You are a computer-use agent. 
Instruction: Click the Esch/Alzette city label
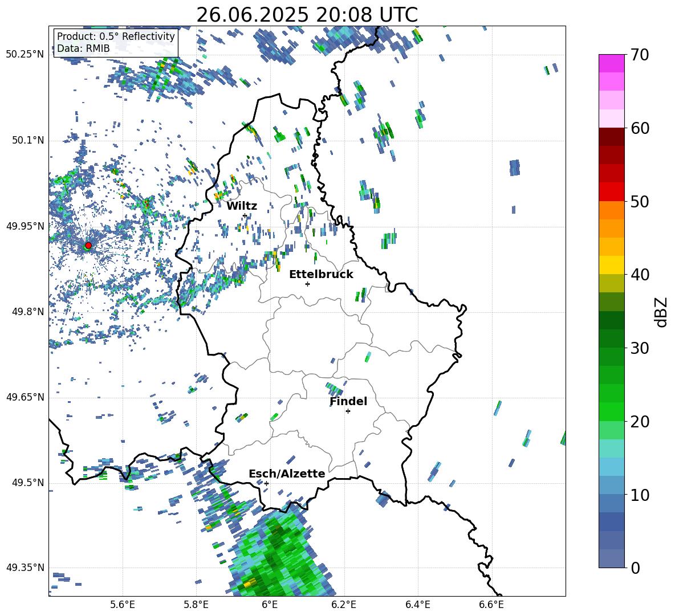[x=287, y=474]
